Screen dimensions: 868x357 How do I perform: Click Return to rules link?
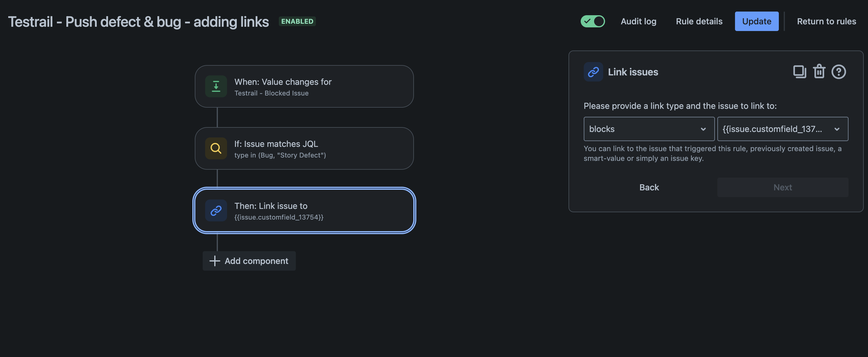(826, 21)
